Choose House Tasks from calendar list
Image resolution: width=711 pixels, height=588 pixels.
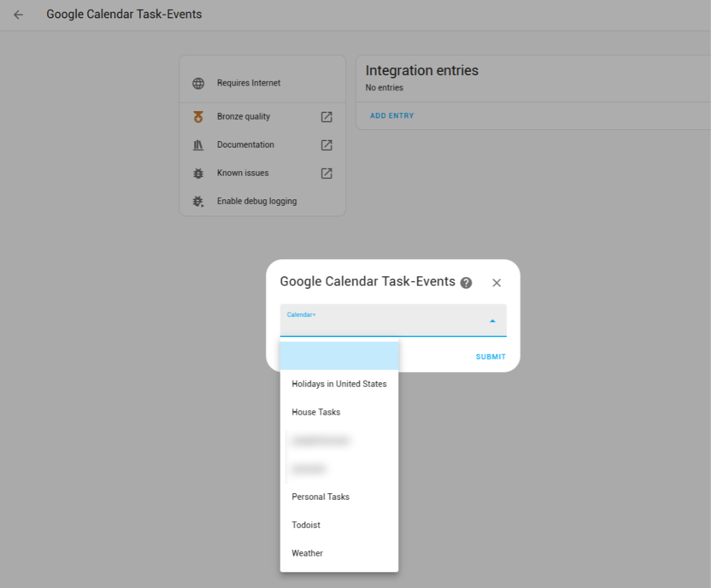click(316, 412)
